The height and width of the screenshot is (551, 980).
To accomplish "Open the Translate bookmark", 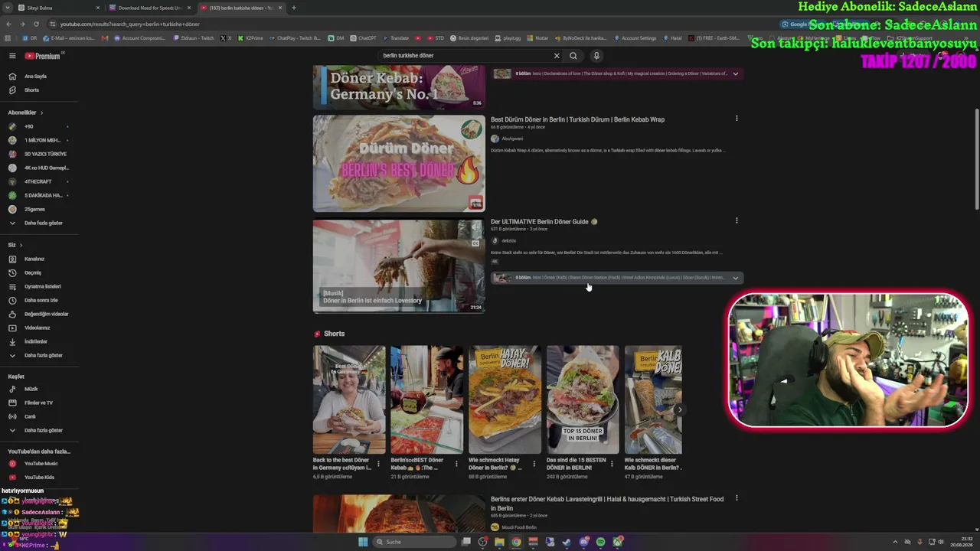I will 396,38.
